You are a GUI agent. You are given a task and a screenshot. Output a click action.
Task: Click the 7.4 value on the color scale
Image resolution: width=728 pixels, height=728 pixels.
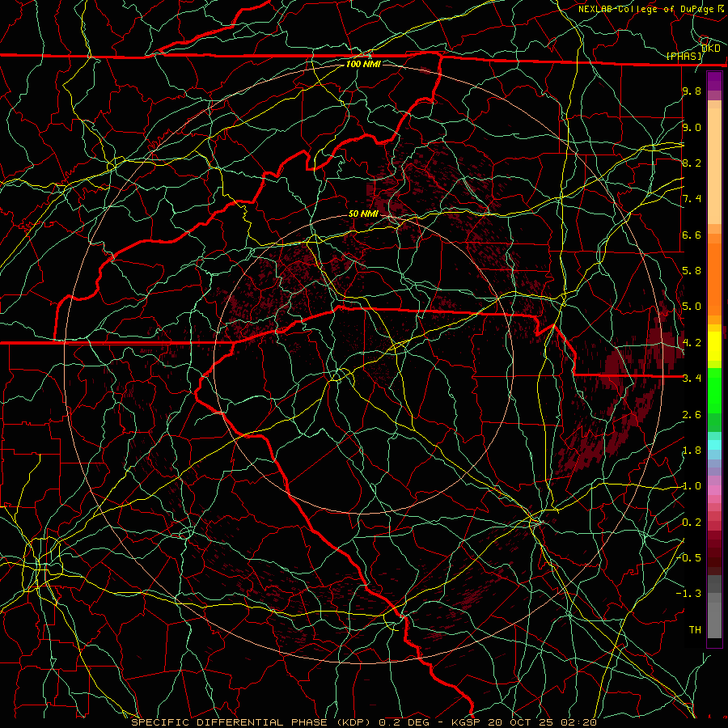pyautogui.click(x=692, y=199)
